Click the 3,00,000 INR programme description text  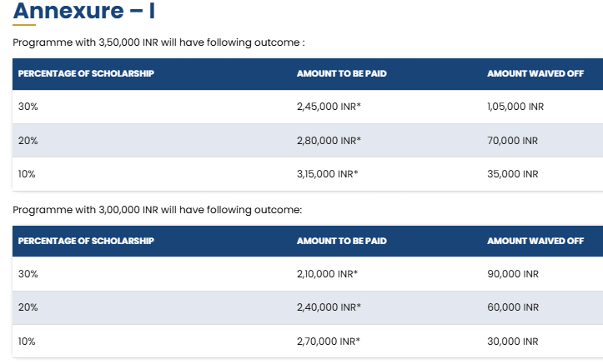pos(158,209)
